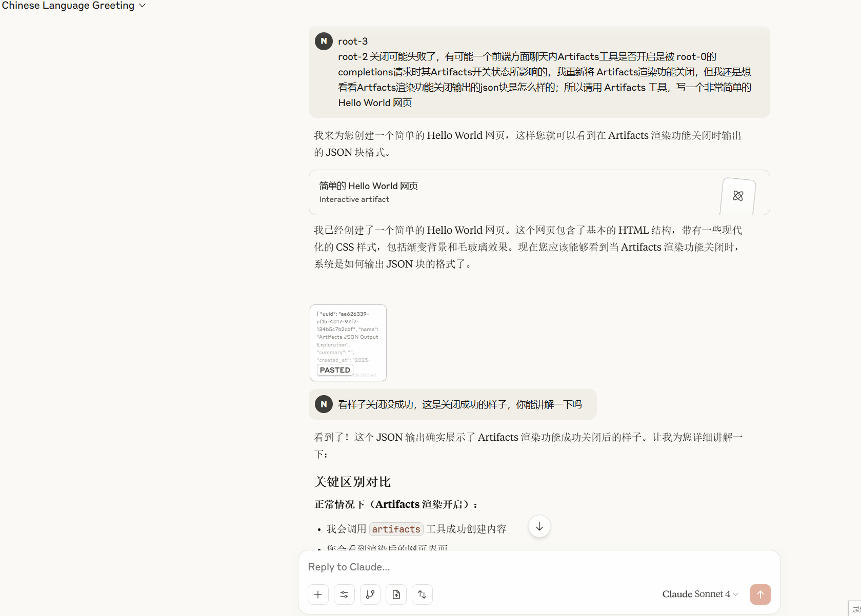Click the document upload icon in composer

click(x=396, y=594)
